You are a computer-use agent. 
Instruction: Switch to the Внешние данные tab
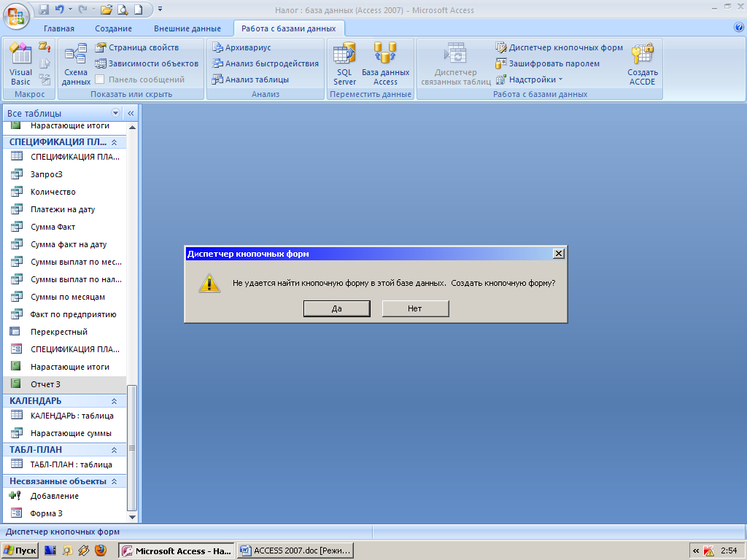pos(187,28)
